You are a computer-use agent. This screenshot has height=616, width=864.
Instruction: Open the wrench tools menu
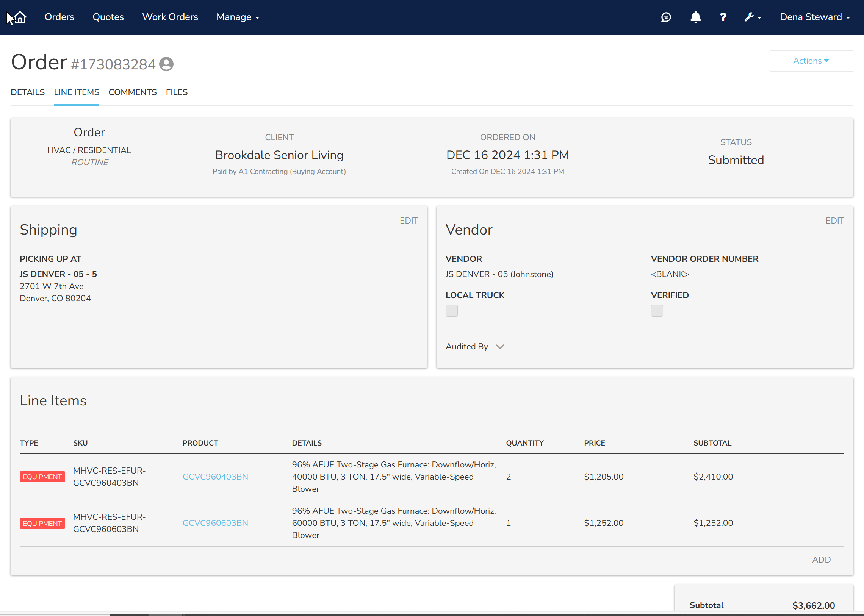[x=753, y=17]
